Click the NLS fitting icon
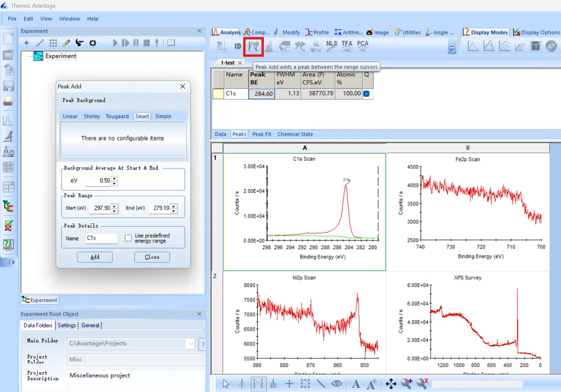The width and height of the screenshot is (561, 392). tap(331, 45)
